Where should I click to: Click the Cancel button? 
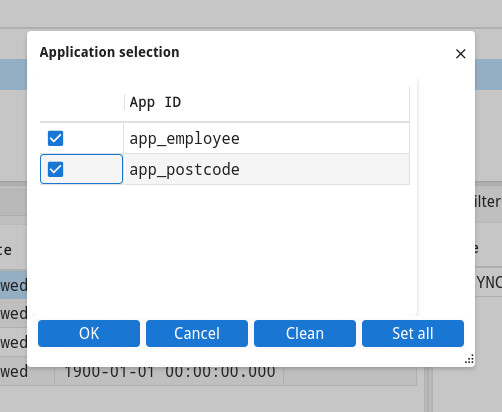(197, 333)
